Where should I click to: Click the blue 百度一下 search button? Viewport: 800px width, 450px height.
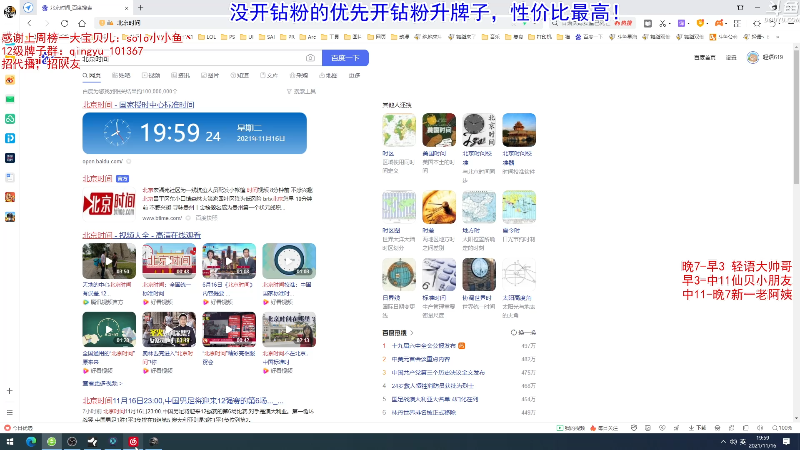[345, 58]
